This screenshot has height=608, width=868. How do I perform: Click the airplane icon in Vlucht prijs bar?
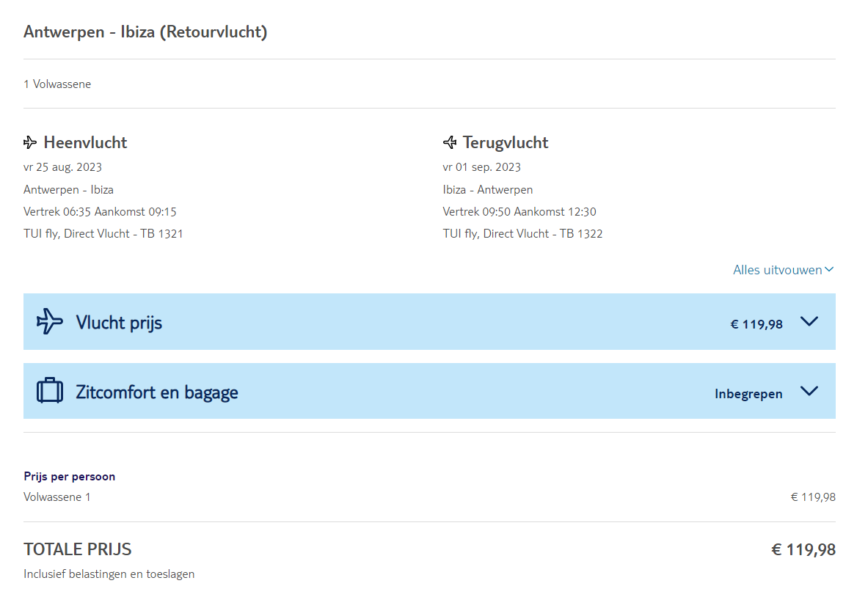50,322
